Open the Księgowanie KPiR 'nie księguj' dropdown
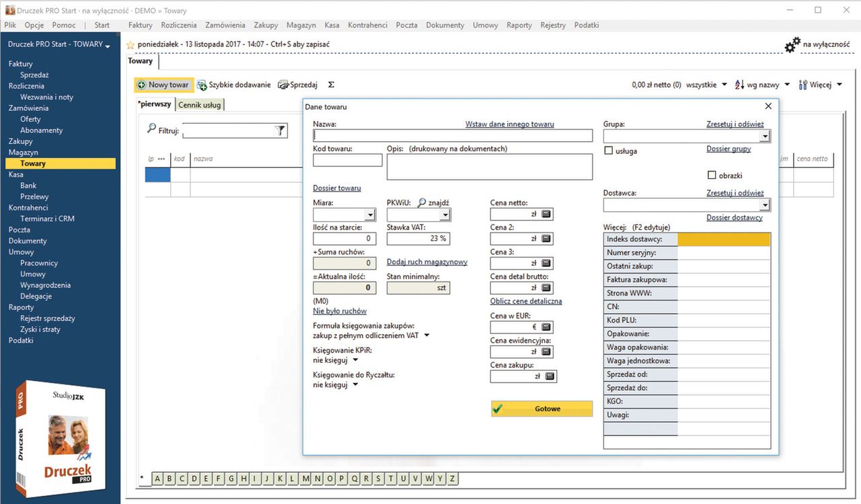861x504 pixels. tap(355, 360)
